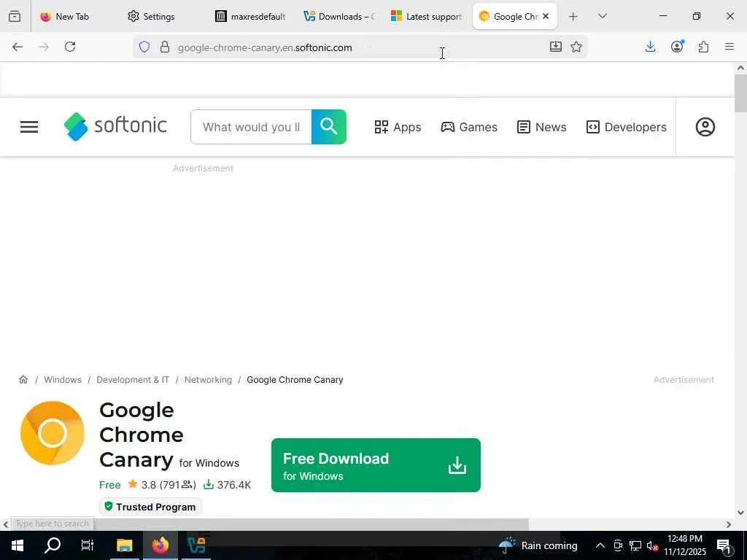Focus Softonic search input field

tap(251, 127)
